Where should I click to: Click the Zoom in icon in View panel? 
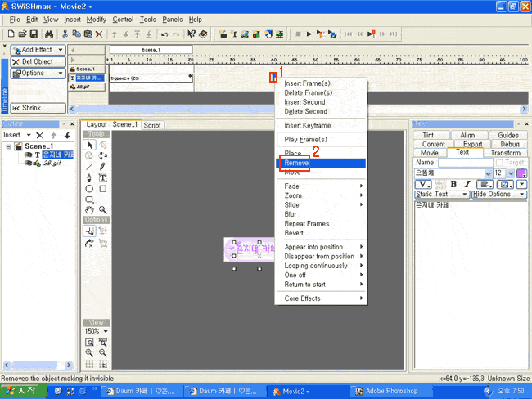[x=89, y=353]
